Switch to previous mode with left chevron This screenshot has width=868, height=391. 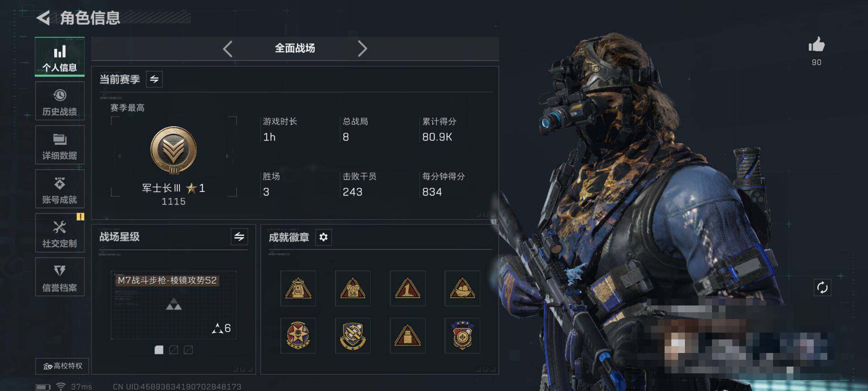coord(228,48)
